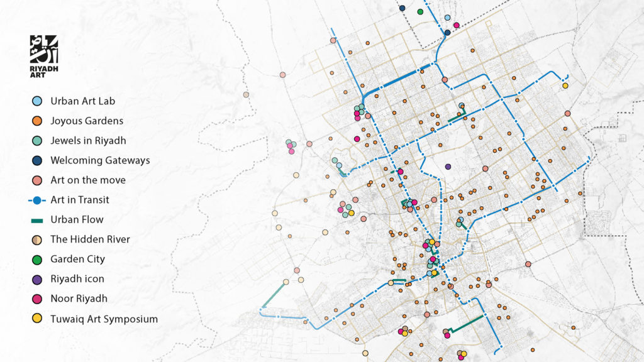Select the 'Garden City' legend label
The image size is (644, 362).
coord(77,259)
